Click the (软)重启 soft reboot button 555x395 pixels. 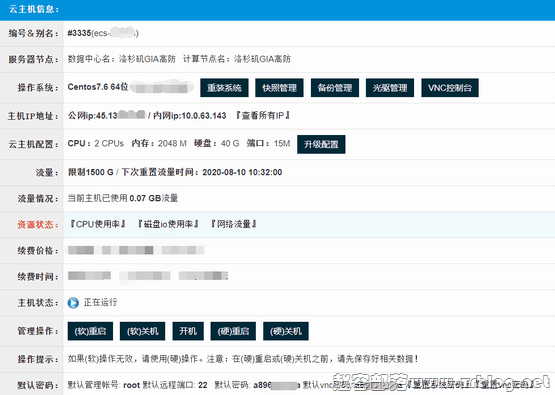point(90,331)
